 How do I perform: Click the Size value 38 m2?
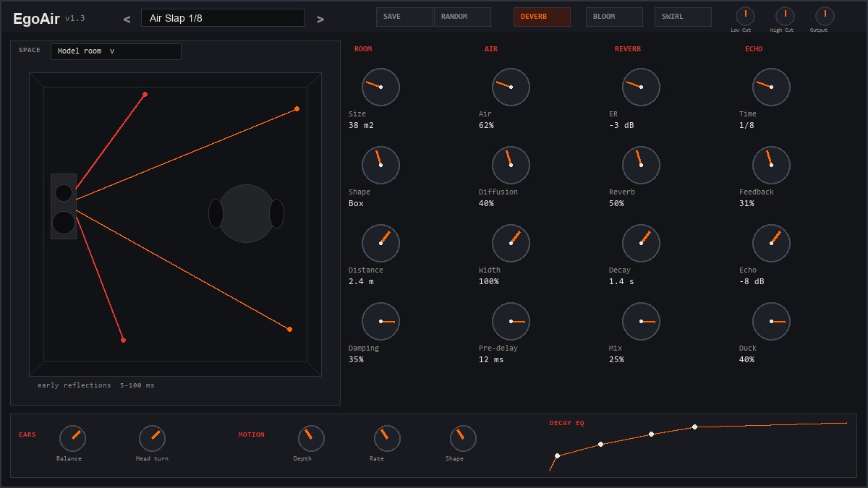(x=361, y=125)
